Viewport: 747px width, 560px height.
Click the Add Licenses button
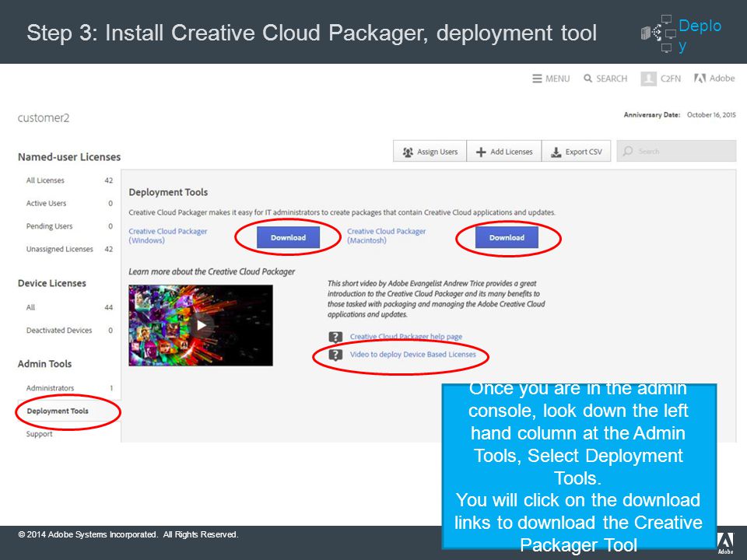[504, 152]
